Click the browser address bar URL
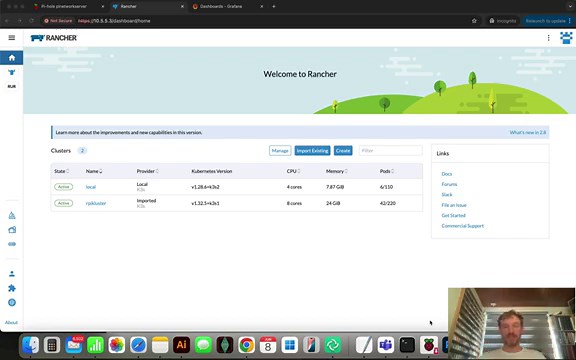This screenshot has width=576, height=360. 114,21
